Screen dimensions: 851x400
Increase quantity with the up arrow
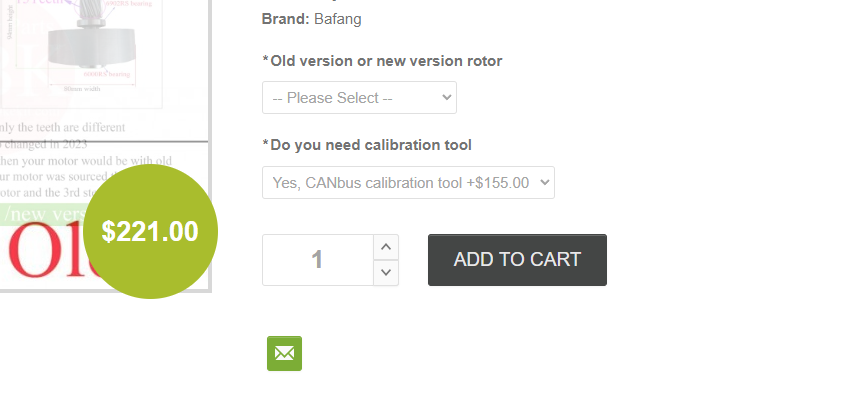pyautogui.click(x=385, y=247)
